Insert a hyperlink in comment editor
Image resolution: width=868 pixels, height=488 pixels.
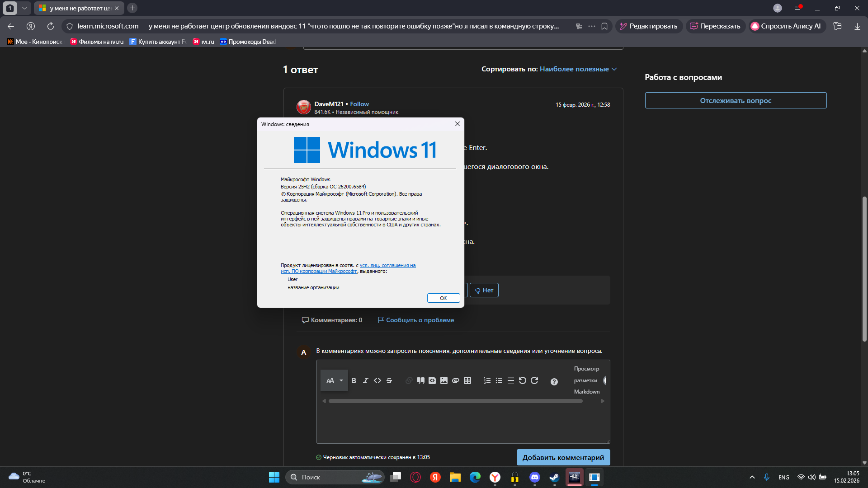409,380
